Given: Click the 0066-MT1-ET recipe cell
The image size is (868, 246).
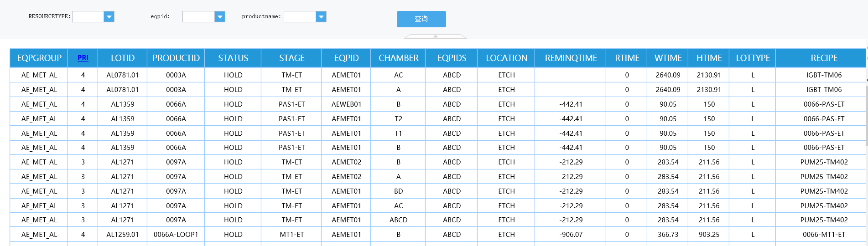Looking at the screenshot, I should 824,235.
